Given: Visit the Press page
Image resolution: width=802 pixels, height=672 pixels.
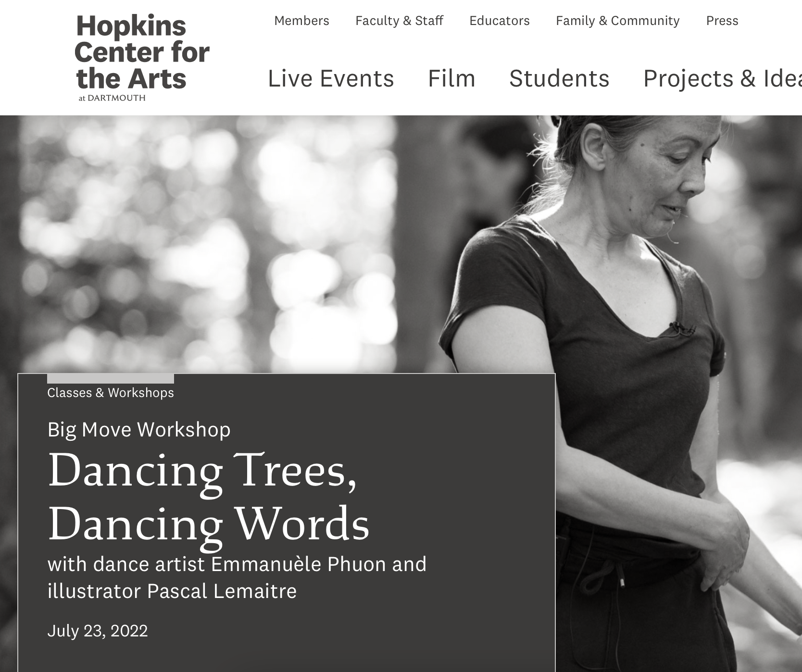Looking at the screenshot, I should coord(722,21).
